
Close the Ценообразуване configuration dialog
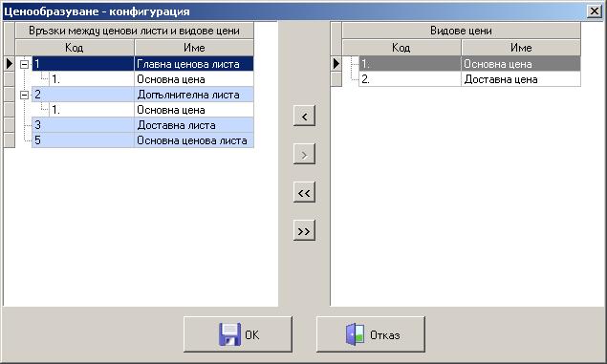tap(594, 11)
